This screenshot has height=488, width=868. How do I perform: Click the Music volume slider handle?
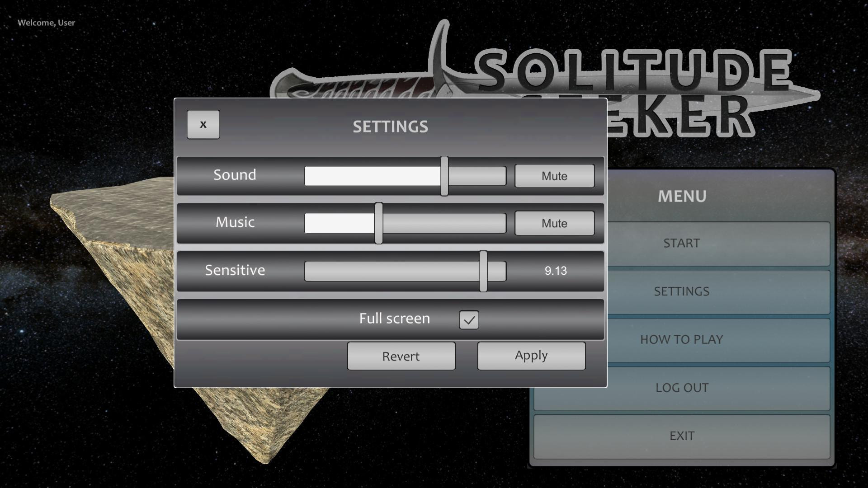coord(379,223)
